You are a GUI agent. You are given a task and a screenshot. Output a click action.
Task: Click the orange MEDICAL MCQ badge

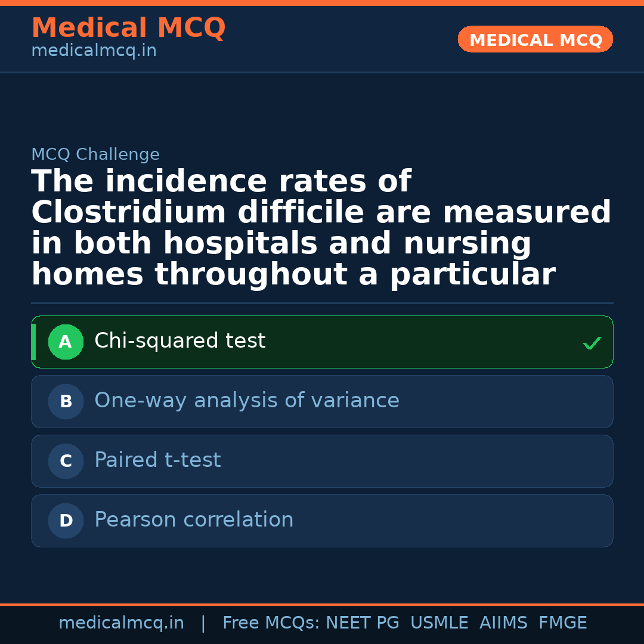click(535, 40)
